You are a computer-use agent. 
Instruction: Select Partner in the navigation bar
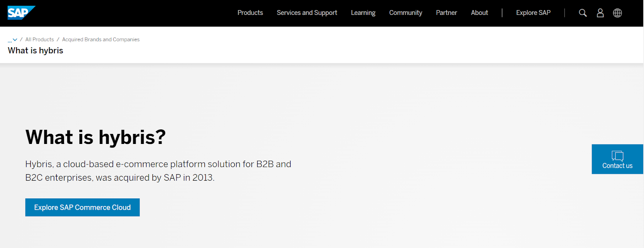coord(446,13)
